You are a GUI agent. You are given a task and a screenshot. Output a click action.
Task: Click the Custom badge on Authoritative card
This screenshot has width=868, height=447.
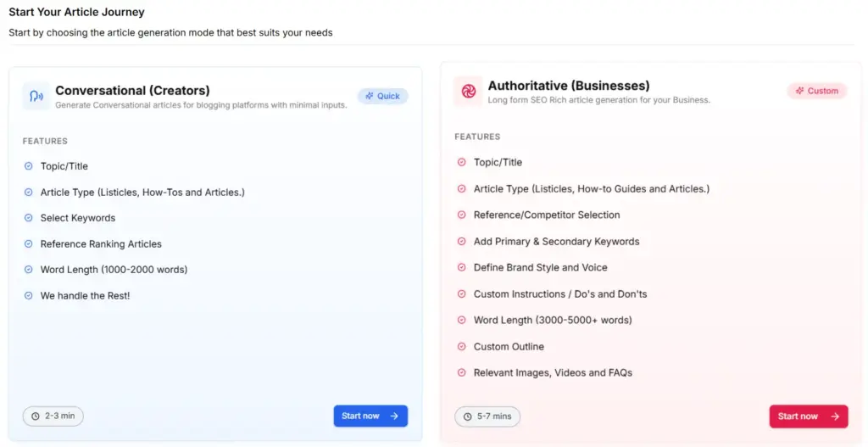(817, 91)
